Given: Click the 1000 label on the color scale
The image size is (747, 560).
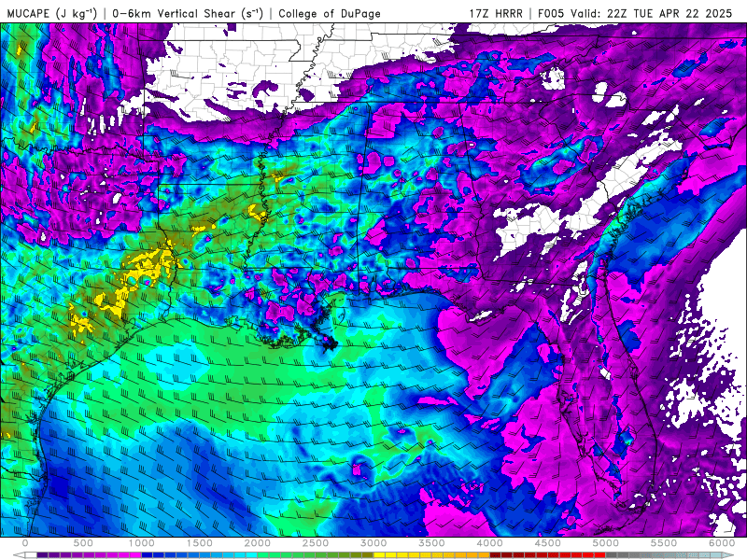Looking at the screenshot, I should point(141,543).
